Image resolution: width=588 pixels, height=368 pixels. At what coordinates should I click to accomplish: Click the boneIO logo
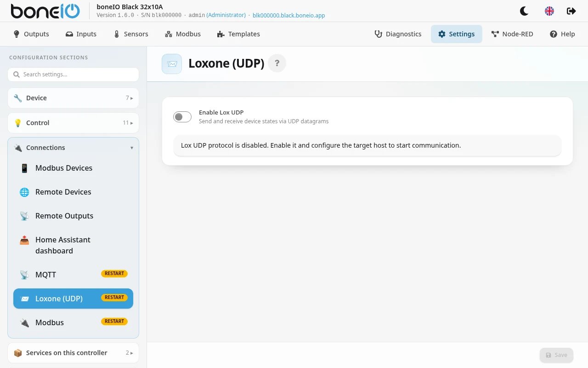pyautogui.click(x=45, y=11)
